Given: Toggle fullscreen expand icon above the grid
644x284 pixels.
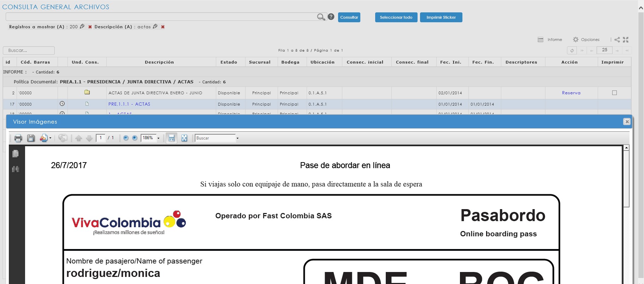Looking at the screenshot, I should point(626,40).
